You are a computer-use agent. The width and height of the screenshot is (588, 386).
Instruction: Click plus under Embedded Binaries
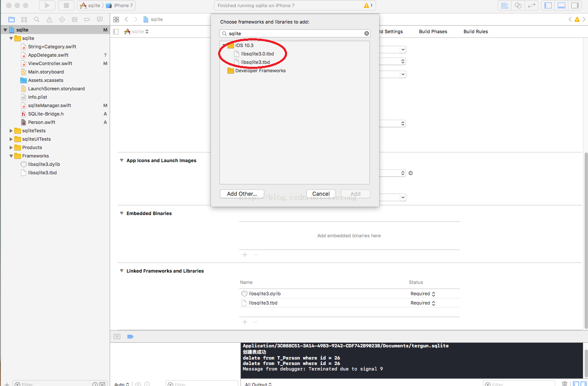[x=245, y=255]
